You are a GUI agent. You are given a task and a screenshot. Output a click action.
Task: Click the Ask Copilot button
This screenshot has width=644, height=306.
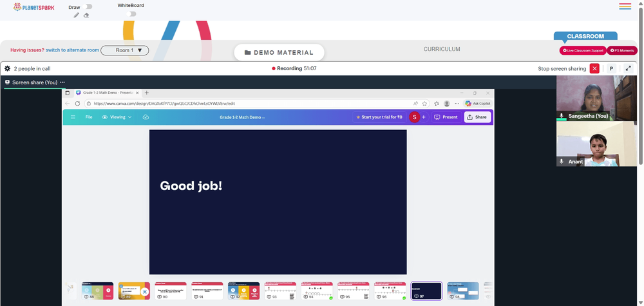[x=477, y=104]
